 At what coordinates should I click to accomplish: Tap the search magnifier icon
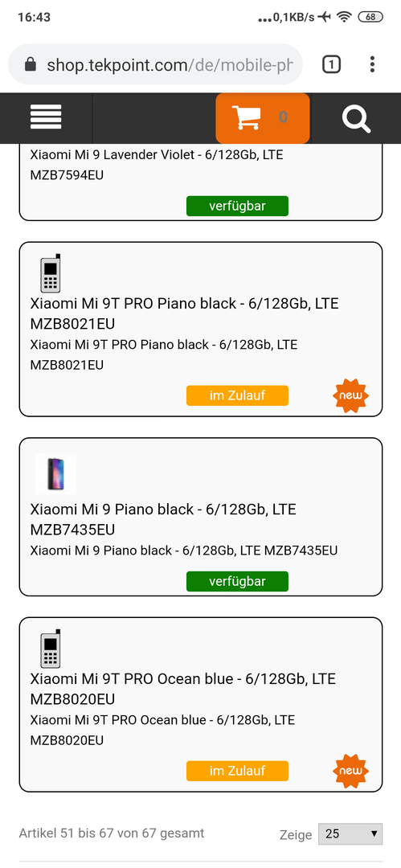[x=356, y=118]
